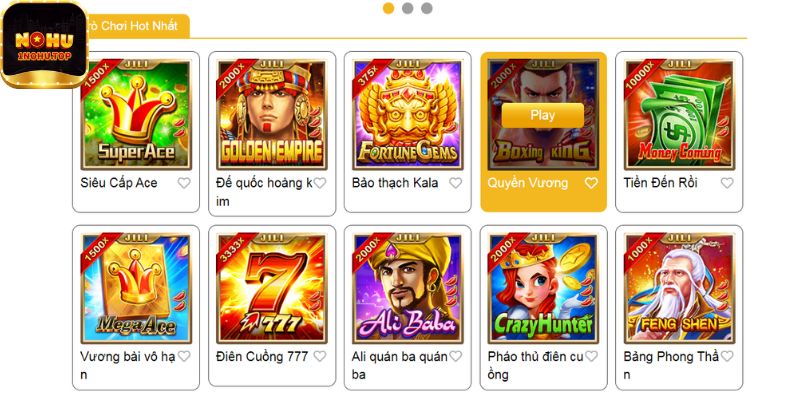Jump to the third carousel dot
This screenshot has width=800, height=400.
tap(427, 8)
